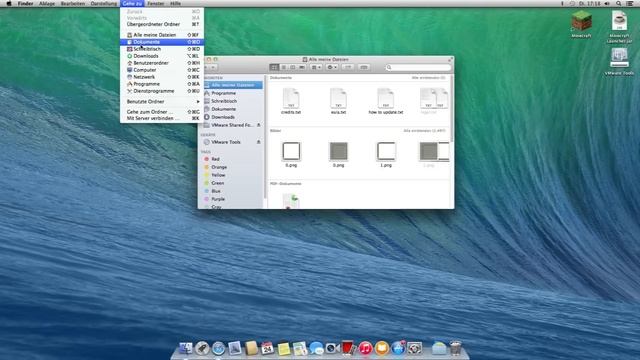Open Launchpad from the Dock
The image size is (640, 360).
click(x=202, y=348)
